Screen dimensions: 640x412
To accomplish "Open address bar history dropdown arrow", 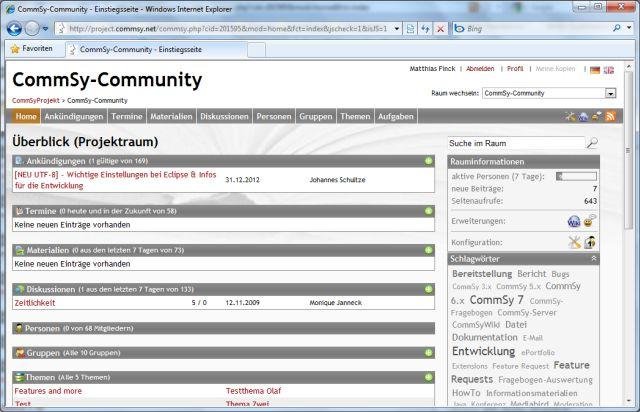I will pyautogui.click(x=397, y=29).
